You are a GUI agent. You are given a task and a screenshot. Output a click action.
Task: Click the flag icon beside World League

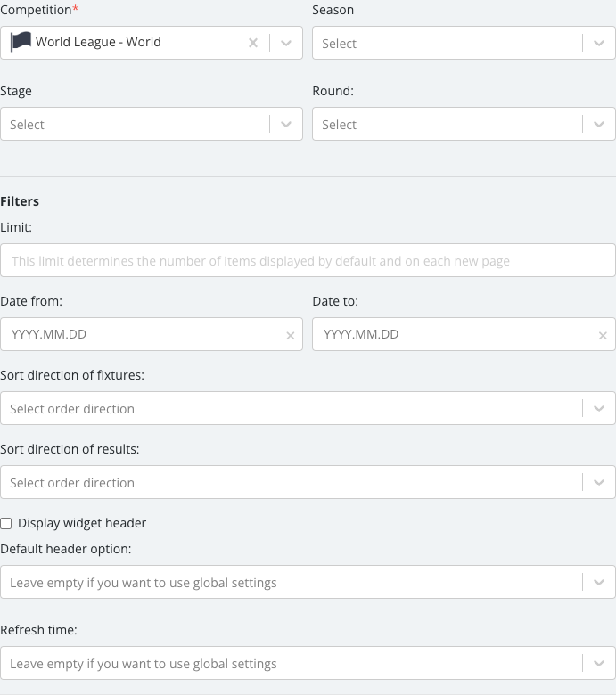[x=21, y=42]
